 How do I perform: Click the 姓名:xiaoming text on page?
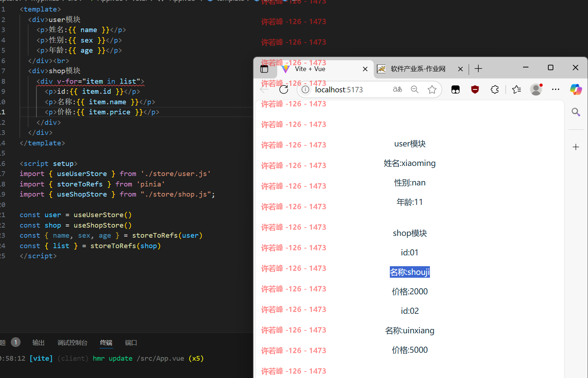[410, 163]
